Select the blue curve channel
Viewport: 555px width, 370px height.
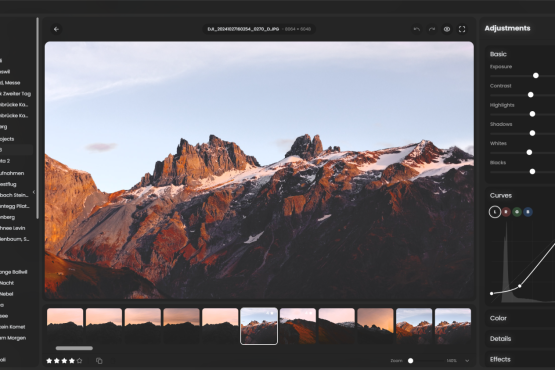click(x=528, y=212)
